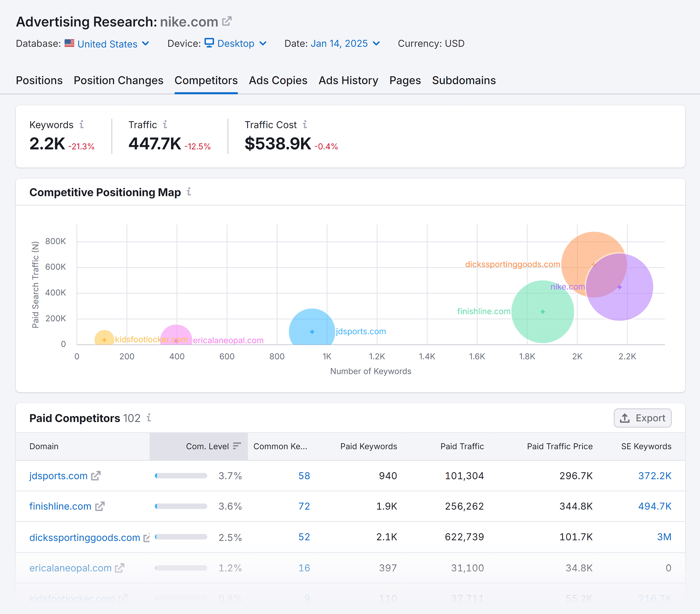Select the Competitors tab
The image size is (700, 614).
point(206,80)
